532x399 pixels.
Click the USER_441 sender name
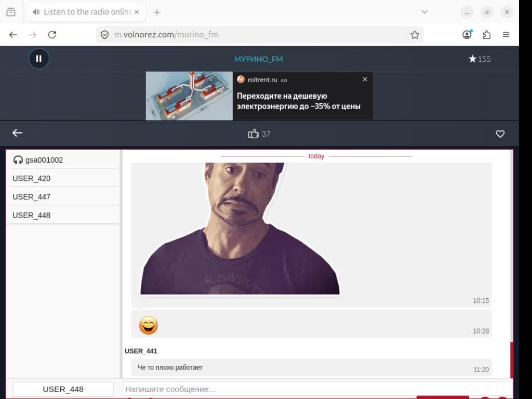[141, 351]
